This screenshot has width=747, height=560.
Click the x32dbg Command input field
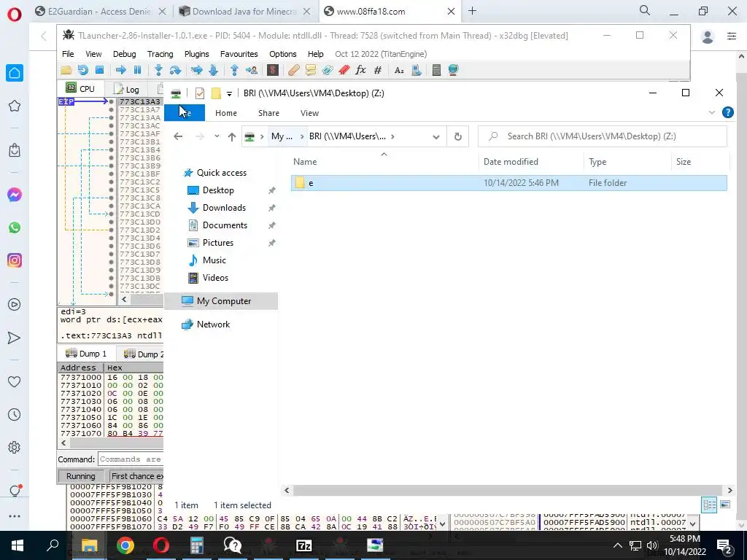coord(131,459)
